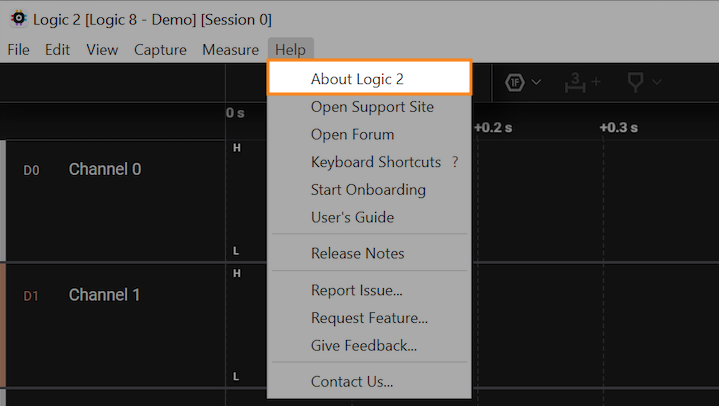Open the Measure menu

(230, 49)
